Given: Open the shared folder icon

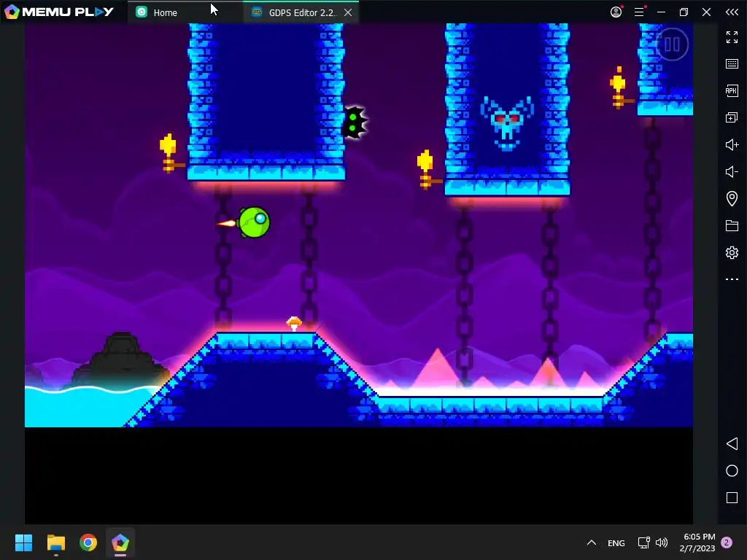Looking at the screenshot, I should click(x=732, y=226).
